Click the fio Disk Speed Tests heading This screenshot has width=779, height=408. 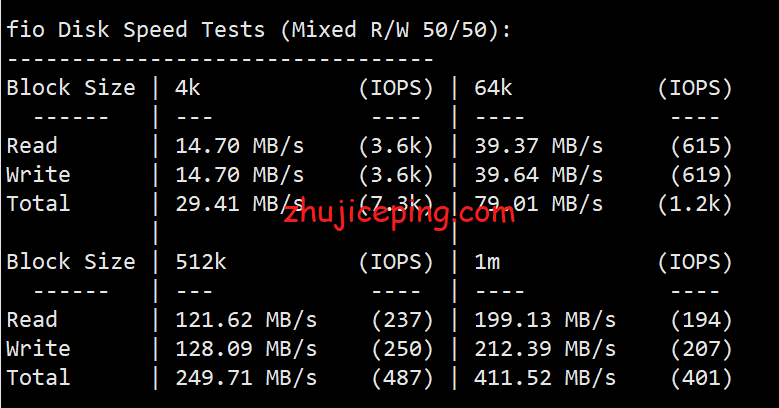point(259,30)
